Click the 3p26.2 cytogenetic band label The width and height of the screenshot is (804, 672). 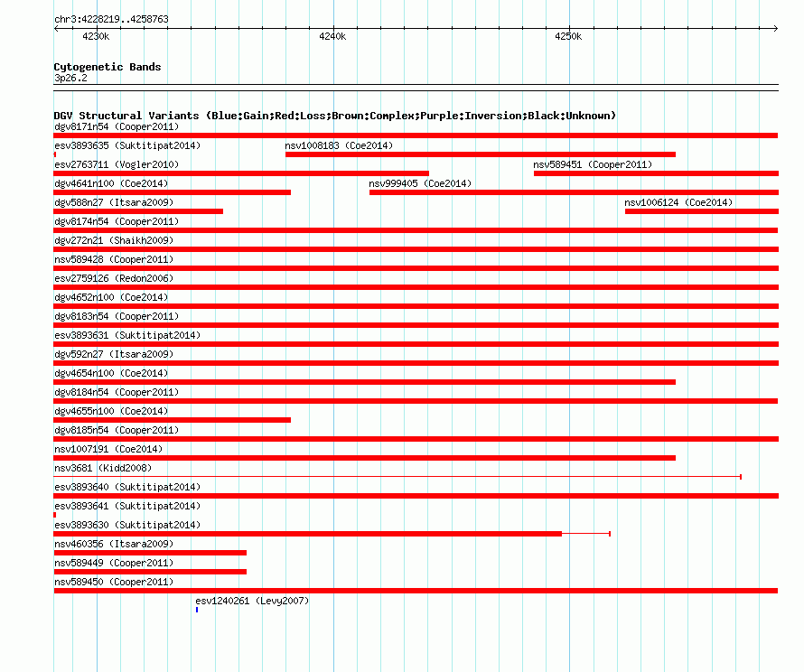70,78
